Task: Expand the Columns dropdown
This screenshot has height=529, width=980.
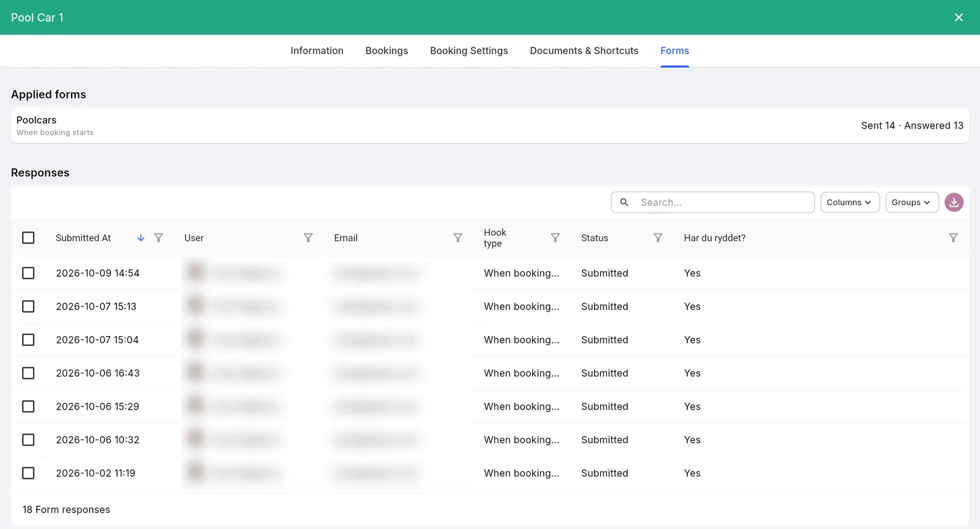Action: [x=850, y=202]
